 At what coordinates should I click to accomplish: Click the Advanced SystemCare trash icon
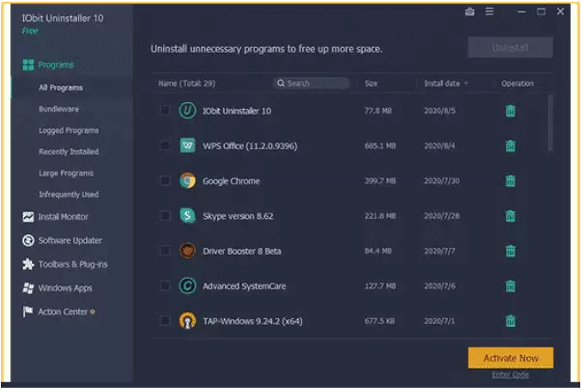click(511, 286)
